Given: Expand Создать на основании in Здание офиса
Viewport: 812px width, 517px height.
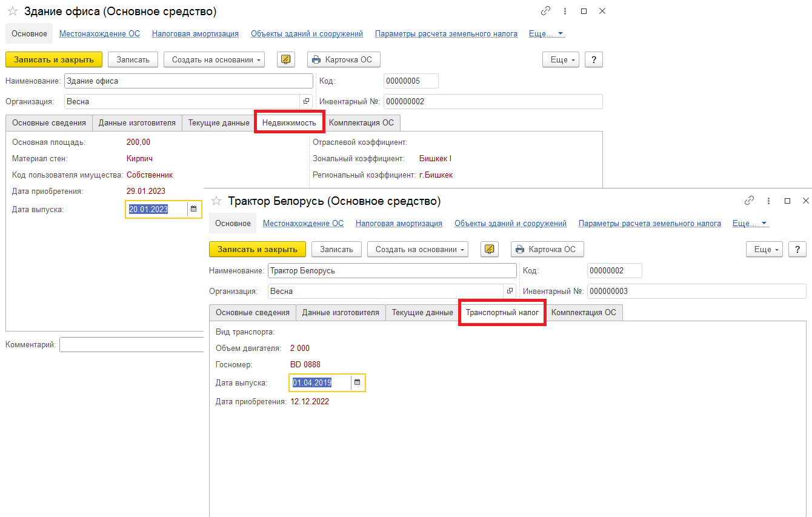Looking at the screenshot, I should click(x=215, y=59).
